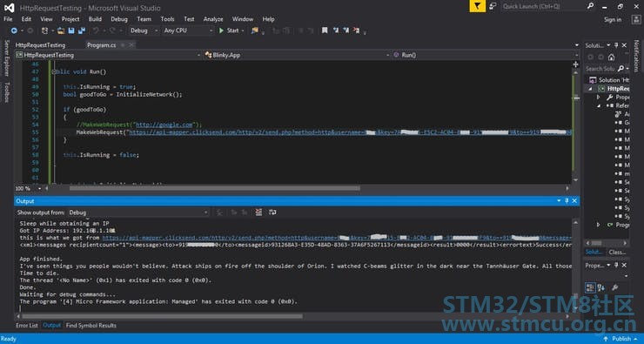
Task: Open the Tools menu
Action: point(167,19)
